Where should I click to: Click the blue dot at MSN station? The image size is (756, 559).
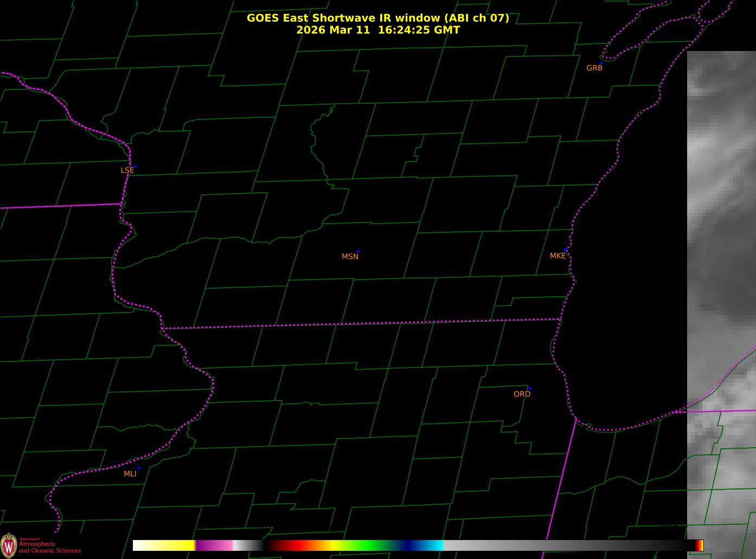358,251
